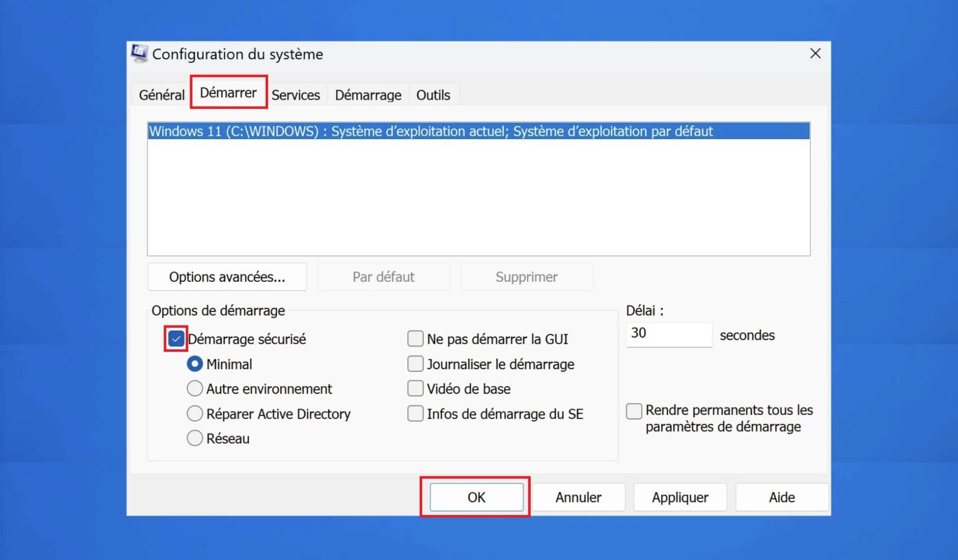Enable Rendre permanents tous les paramètres
The image size is (958, 560).
pos(634,411)
